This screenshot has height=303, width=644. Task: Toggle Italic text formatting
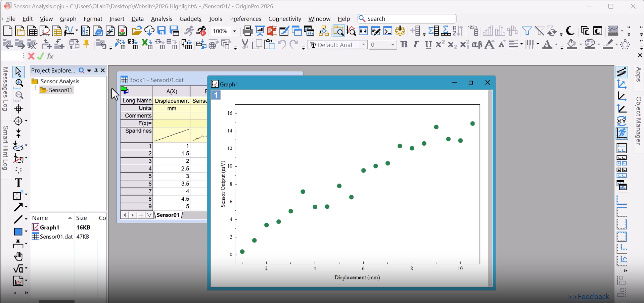[416, 45]
